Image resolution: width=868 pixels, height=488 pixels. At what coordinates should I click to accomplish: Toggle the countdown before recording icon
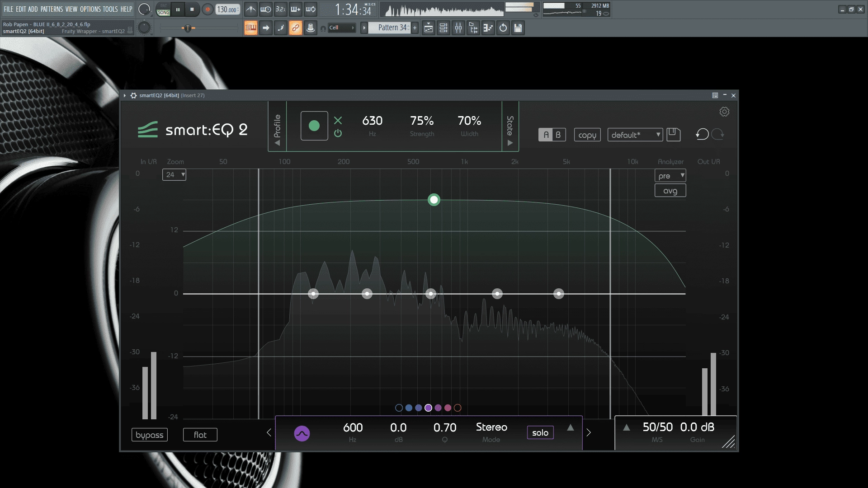click(x=281, y=9)
